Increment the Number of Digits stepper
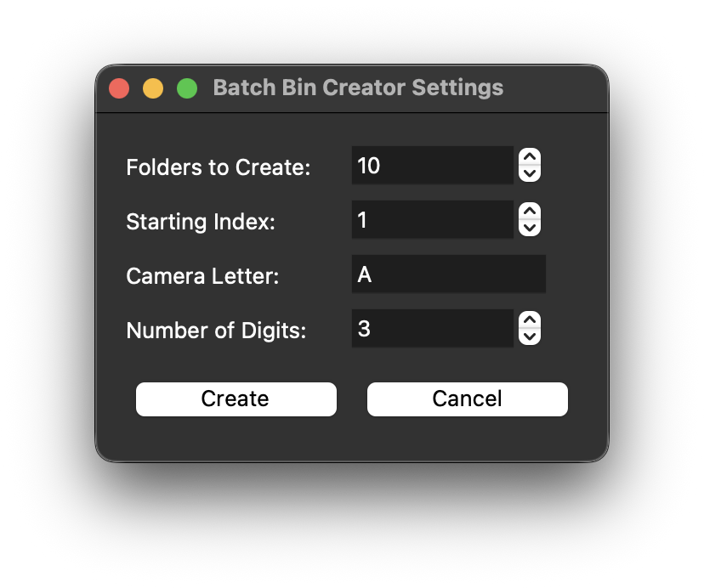This screenshot has width=704, height=588. coord(530,320)
